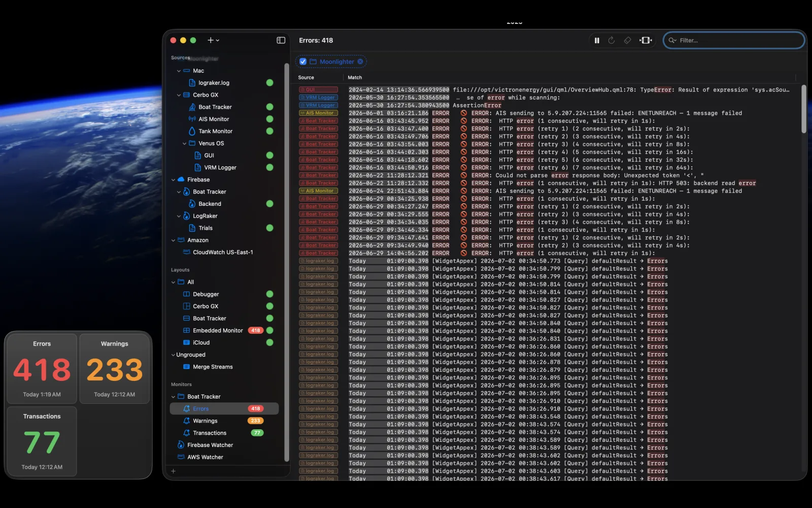Open the plus add menu in title bar
812x508 pixels.
pyautogui.click(x=213, y=40)
